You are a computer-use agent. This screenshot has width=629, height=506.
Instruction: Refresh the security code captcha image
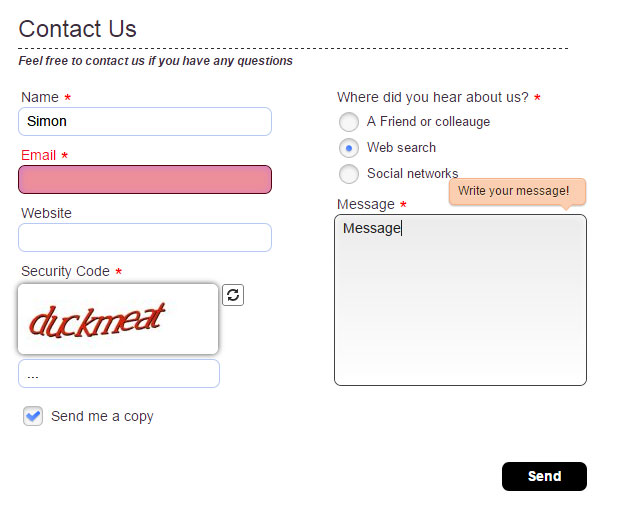(233, 295)
